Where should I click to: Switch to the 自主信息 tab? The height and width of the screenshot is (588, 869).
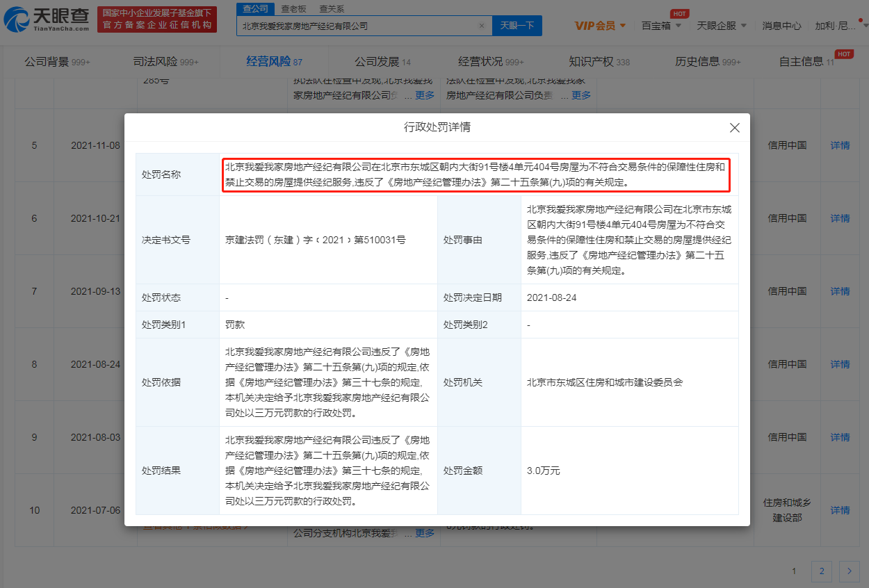tap(806, 62)
